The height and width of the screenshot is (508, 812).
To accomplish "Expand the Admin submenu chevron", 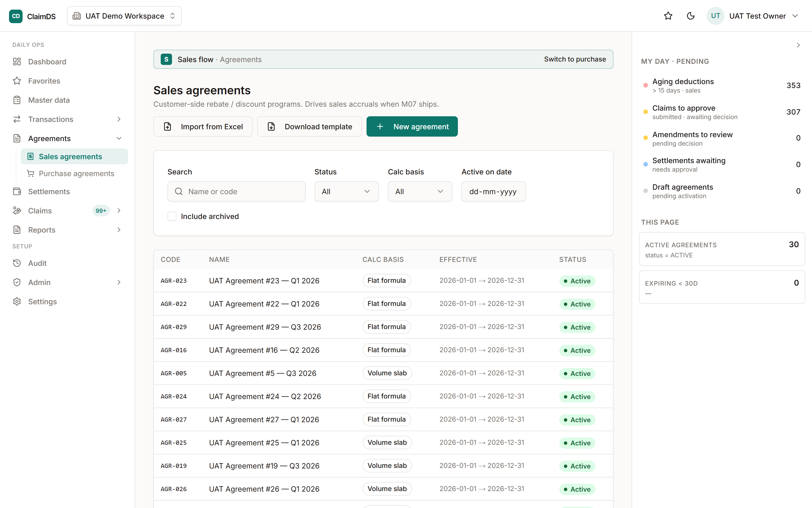I will [119, 282].
